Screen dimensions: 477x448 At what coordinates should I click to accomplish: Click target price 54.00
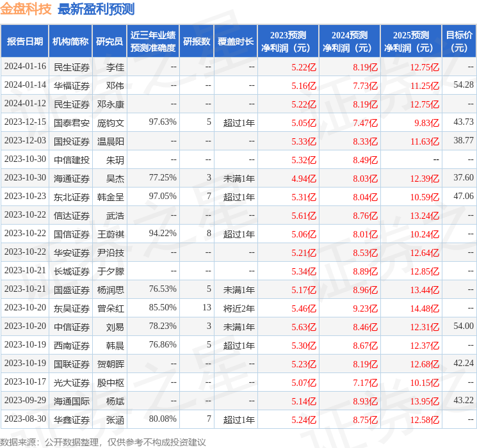click(464, 326)
